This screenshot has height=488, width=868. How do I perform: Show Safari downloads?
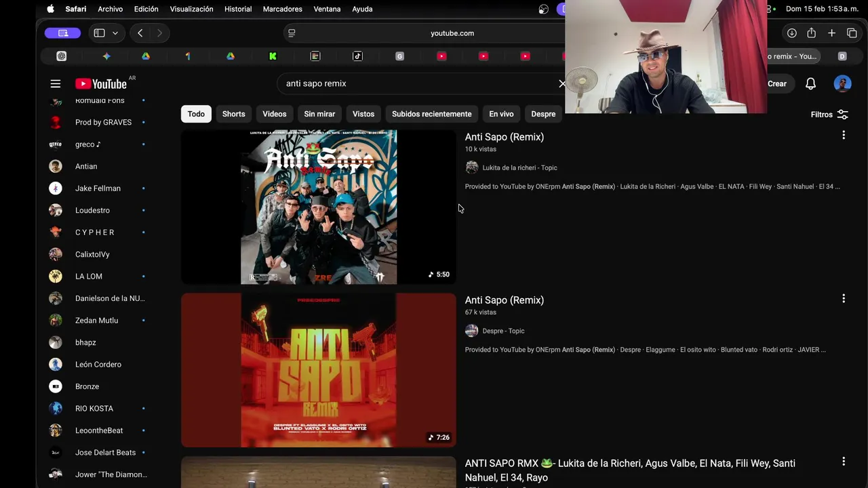coord(791,33)
